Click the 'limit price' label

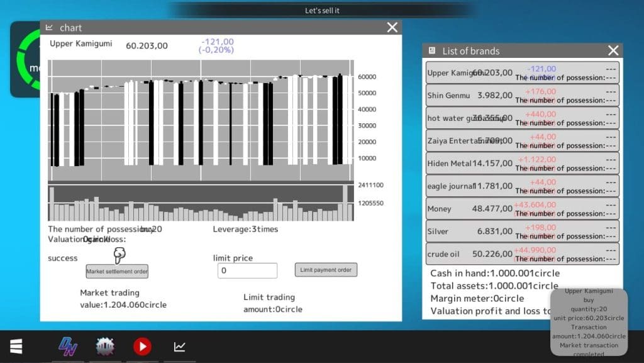click(233, 259)
